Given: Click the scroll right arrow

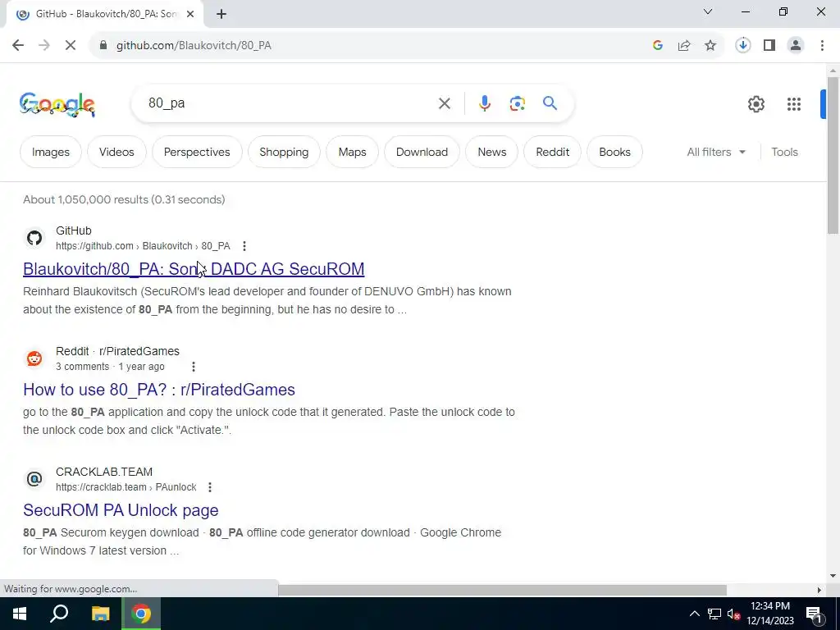Looking at the screenshot, I should tap(819, 590).
